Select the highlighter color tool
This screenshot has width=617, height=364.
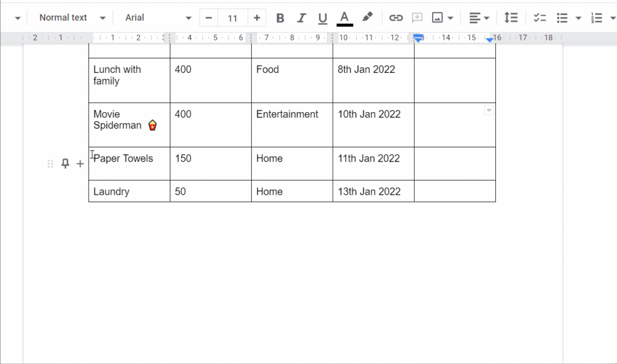coord(368,17)
